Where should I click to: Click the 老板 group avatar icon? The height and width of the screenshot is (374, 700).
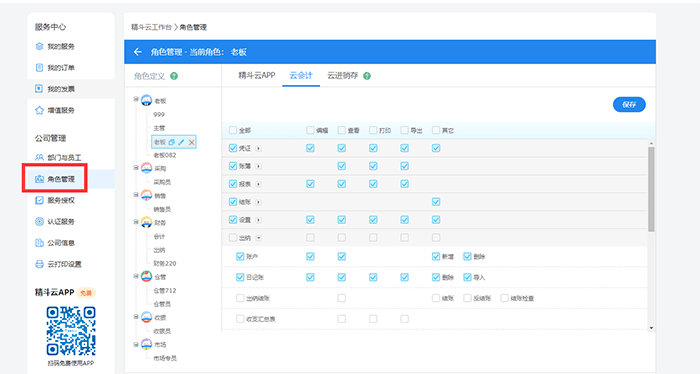point(146,100)
